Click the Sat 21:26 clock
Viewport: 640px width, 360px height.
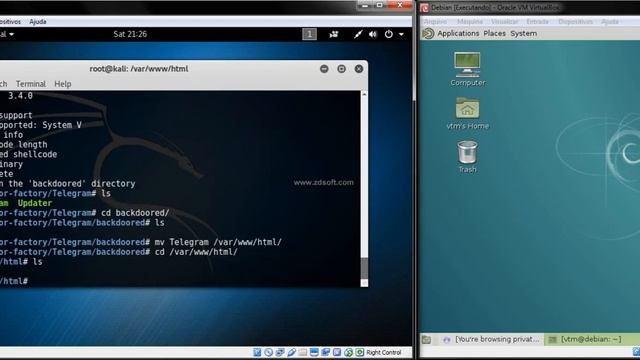pyautogui.click(x=130, y=34)
